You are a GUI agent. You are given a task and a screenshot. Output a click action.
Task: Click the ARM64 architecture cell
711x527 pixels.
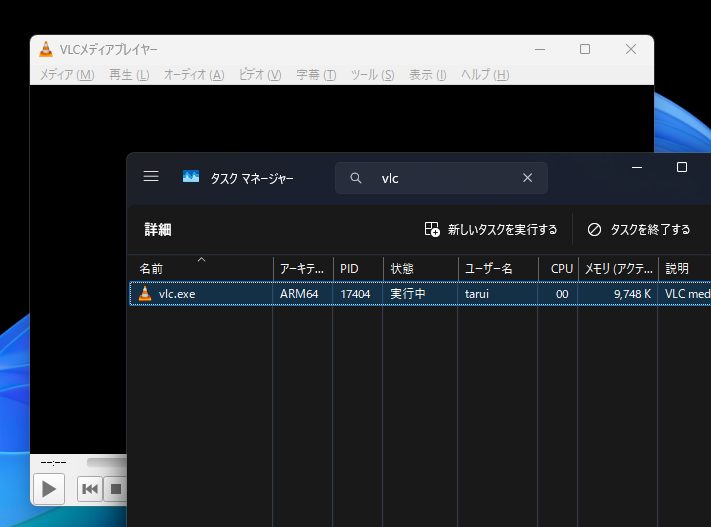click(299, 294)
